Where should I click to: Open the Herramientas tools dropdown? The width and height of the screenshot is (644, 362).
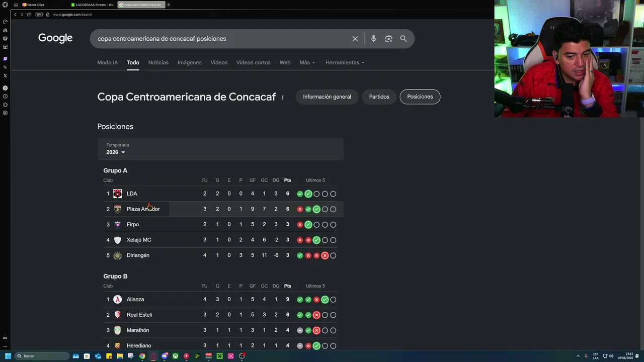pyautogui.click(x=345, y=63)
